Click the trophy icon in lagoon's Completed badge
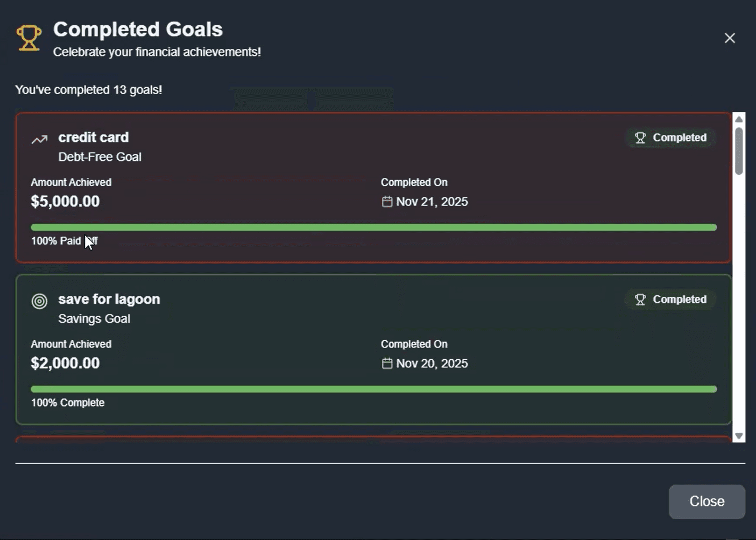Viewport: 756px width, 540px height. pos(640,299)
